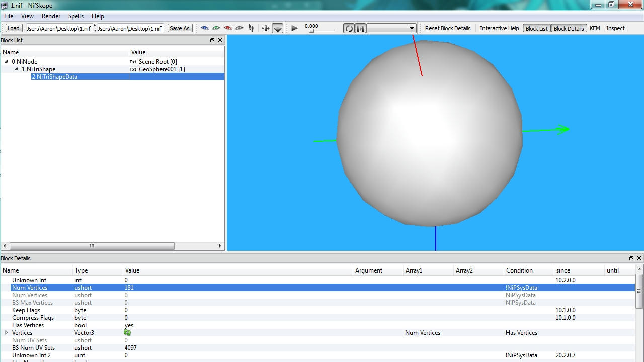Click the load file path field
The image size is (644, 362).
[59, 28]
